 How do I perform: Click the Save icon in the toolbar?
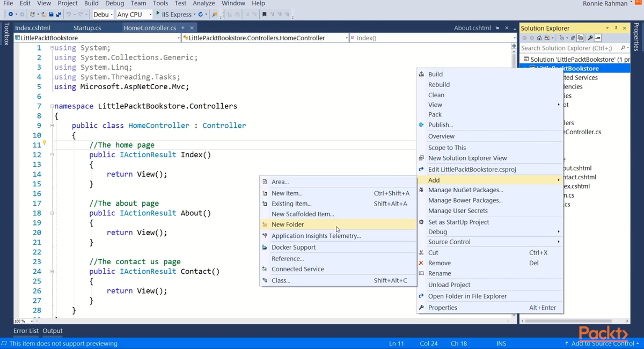pyautogui.click(x=51, y=14)
